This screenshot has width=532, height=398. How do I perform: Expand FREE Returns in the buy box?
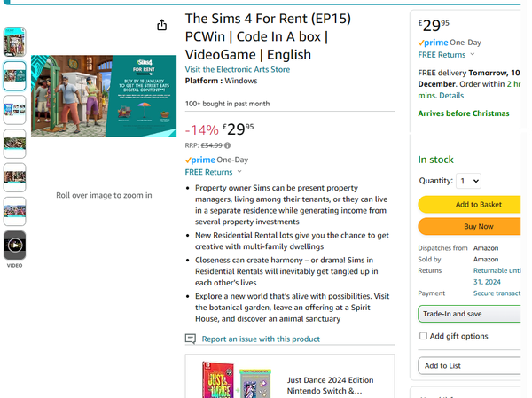[445, 55]
